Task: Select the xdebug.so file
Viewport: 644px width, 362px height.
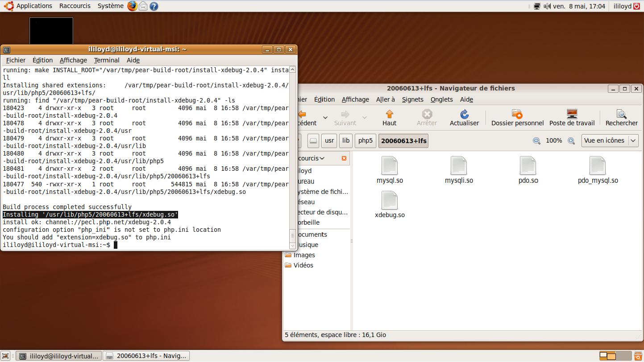Action: [390, 201]
